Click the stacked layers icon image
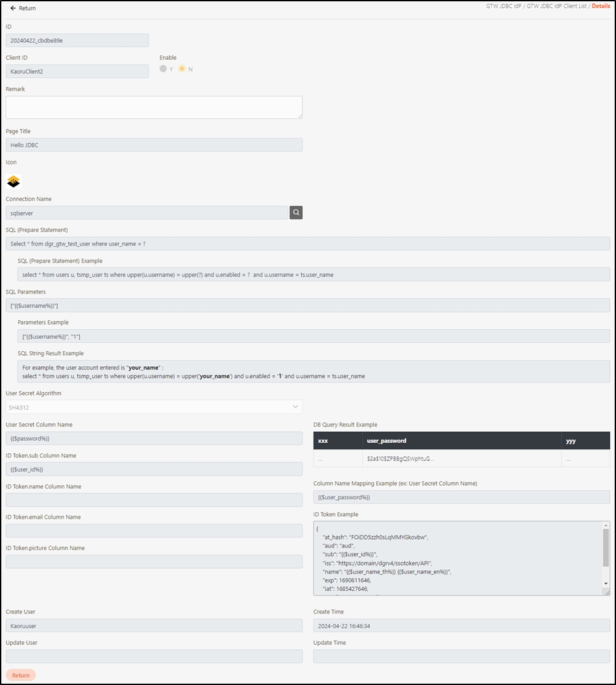This screenshot has width=616, height=685. click(14, 182)
